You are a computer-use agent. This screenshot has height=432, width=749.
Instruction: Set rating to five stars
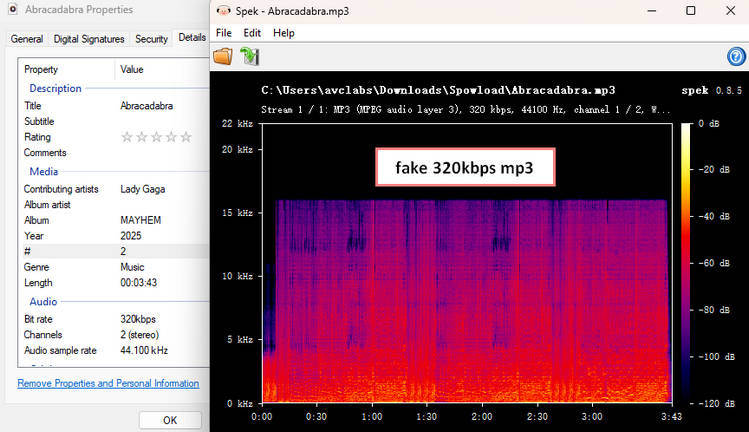(x=186, y=137)
